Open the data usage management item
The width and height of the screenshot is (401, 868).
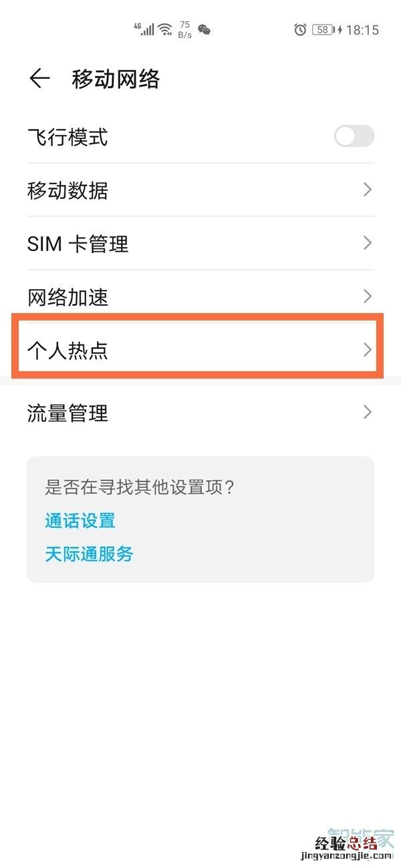(x=200, y=413)
